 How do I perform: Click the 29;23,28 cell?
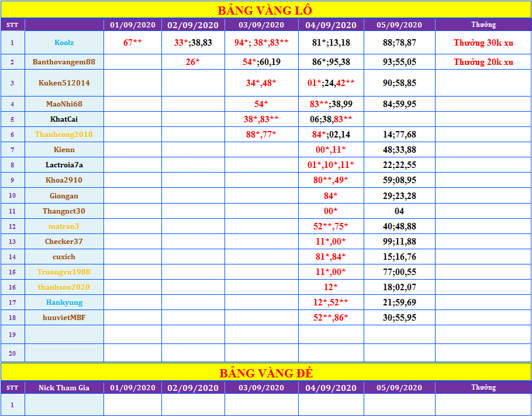[x=399, y=195]
